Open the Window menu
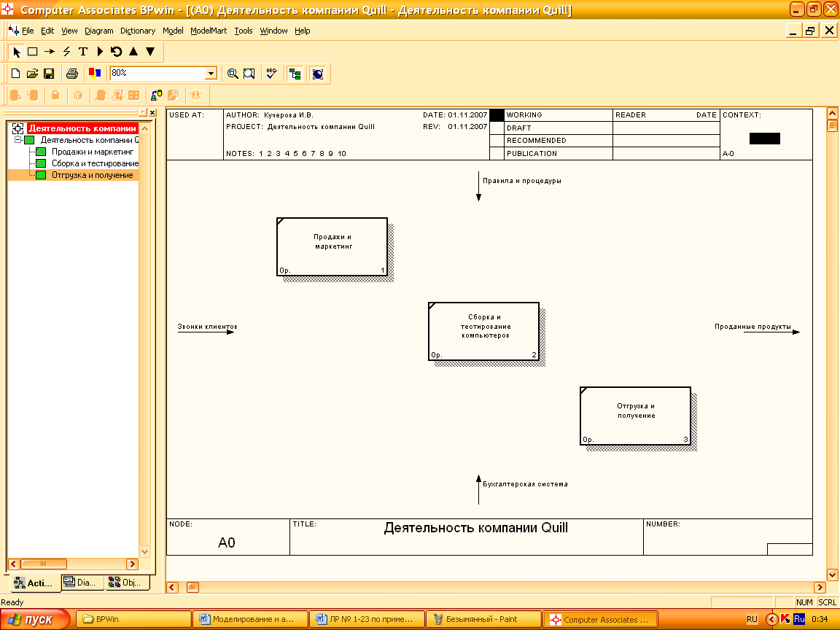Screen dimensions: 840x630 pyautogui.click(x=273, y=31)
